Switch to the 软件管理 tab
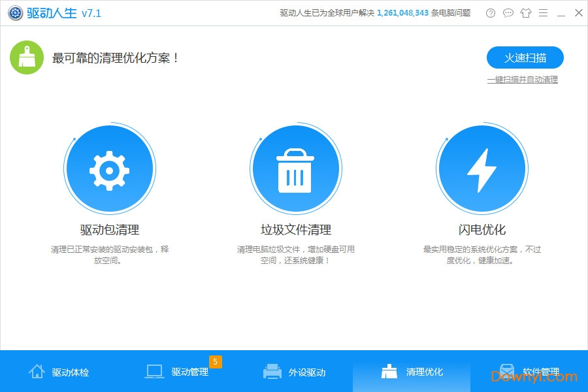The image size is (588, 392). click(529, 372)
